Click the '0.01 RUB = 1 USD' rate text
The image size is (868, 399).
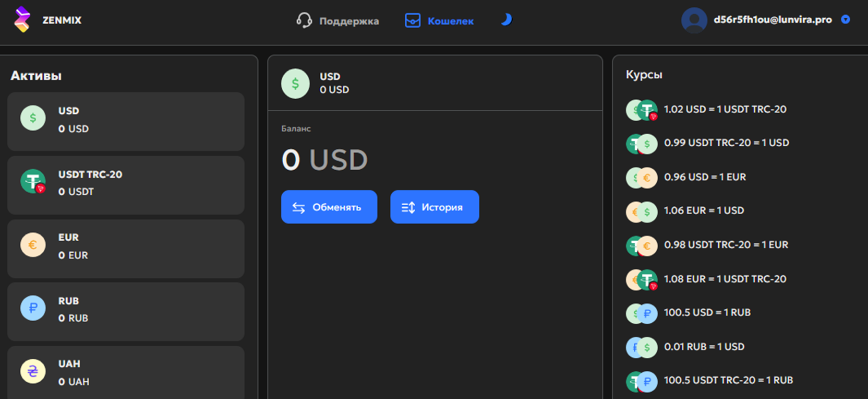(704, 347)
